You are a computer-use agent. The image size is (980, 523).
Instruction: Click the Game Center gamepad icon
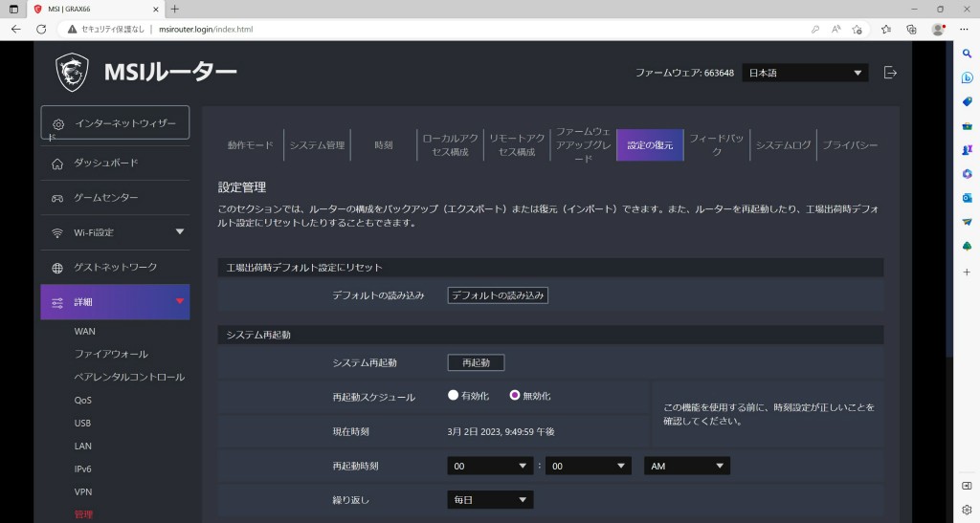[56, 198]
